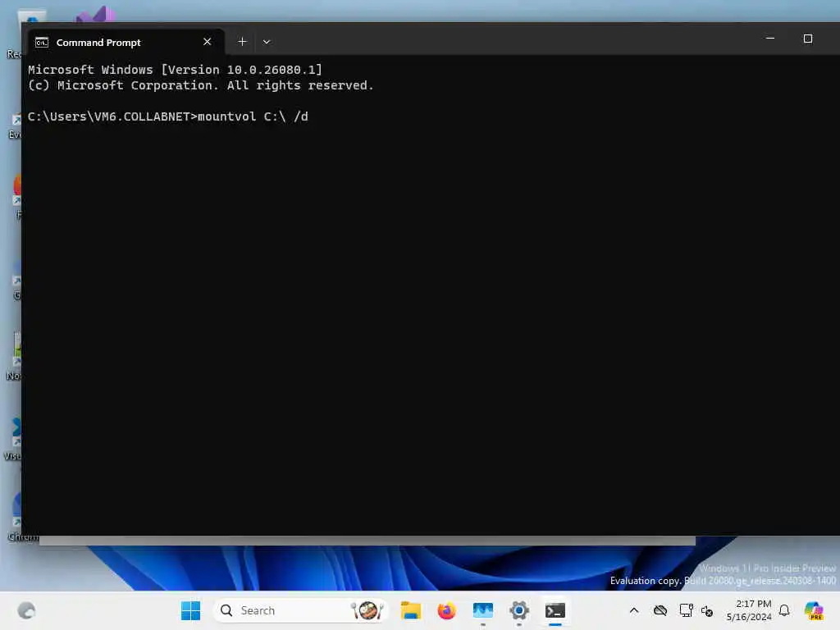Open the widgets icon at taskbar left
840x630 pixels.
(26, 610)
